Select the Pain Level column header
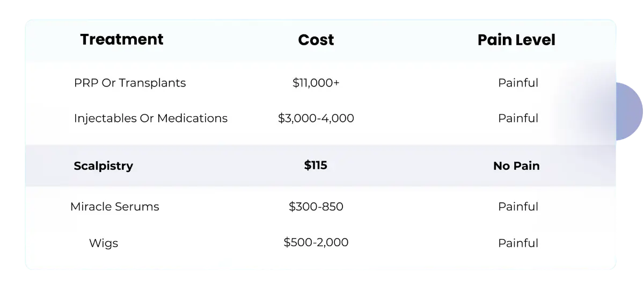 (x=516, y=40)
